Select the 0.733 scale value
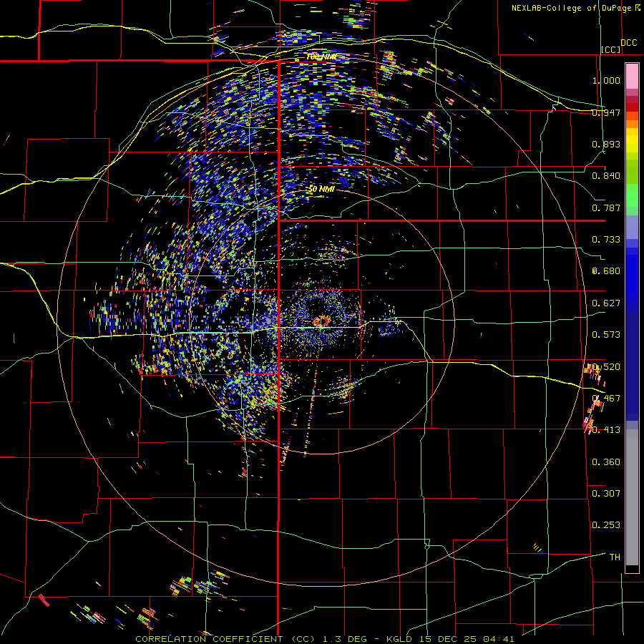The height and width of the screenshot is (644, 644). coord(606,240)
